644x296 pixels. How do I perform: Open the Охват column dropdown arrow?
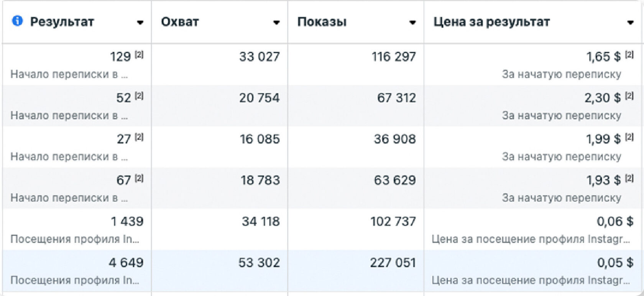tap(276, 23)
